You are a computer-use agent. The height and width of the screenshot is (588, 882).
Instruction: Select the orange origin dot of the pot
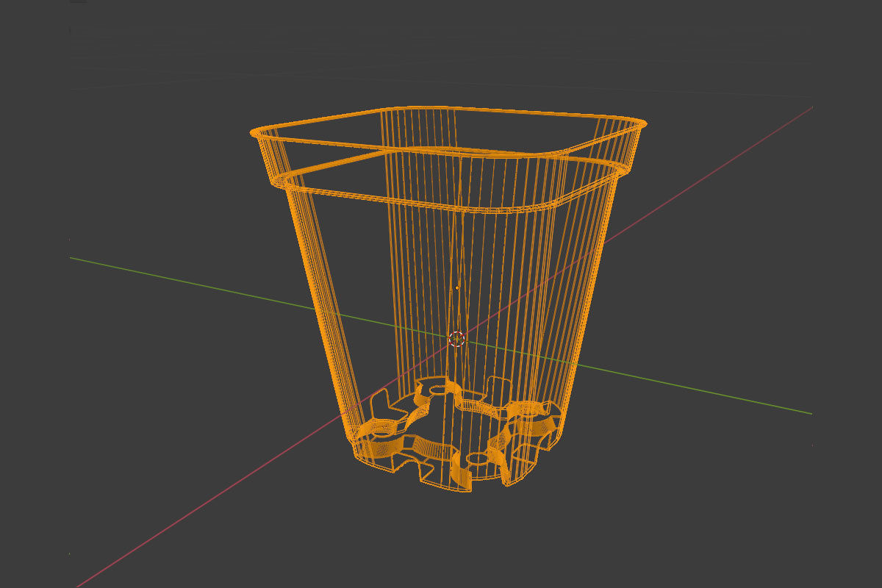[457, 288]
